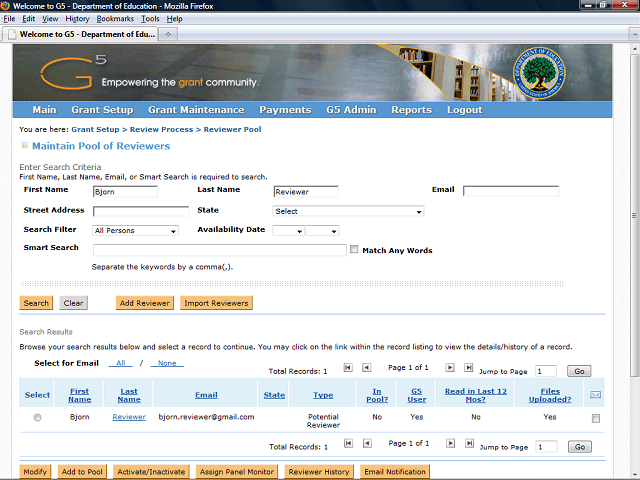
Task: Open the History menu
Action: click(77, 19)
